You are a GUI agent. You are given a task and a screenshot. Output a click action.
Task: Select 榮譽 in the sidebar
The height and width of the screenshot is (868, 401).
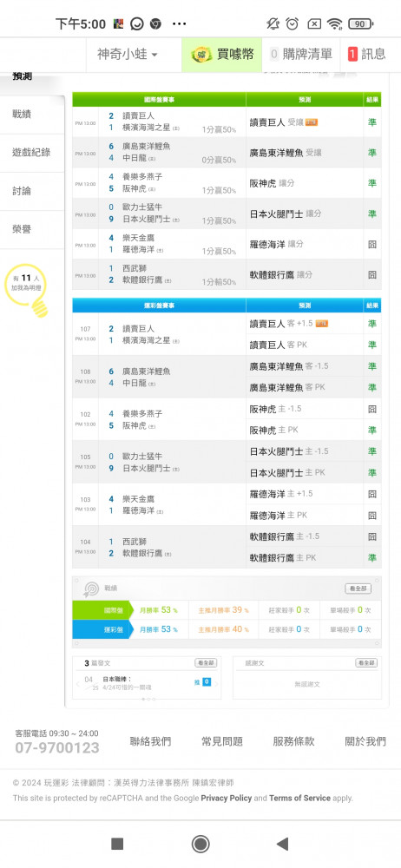tap(23, 228)
